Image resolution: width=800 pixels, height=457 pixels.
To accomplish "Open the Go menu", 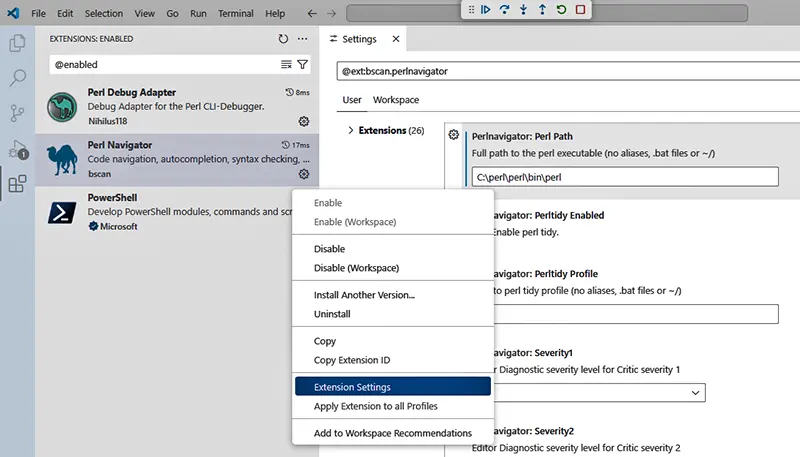I will tap(172, 13).
